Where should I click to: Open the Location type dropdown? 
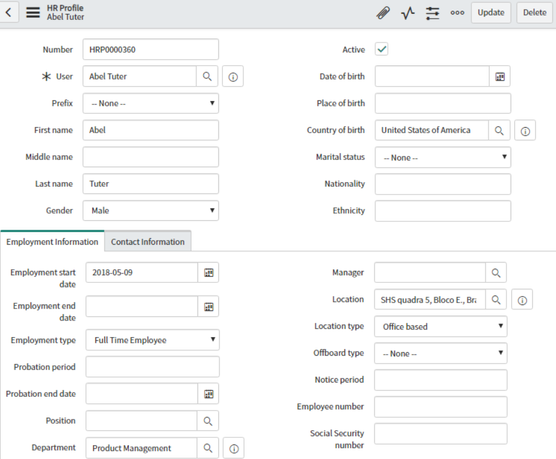click(x=441, y=326)
